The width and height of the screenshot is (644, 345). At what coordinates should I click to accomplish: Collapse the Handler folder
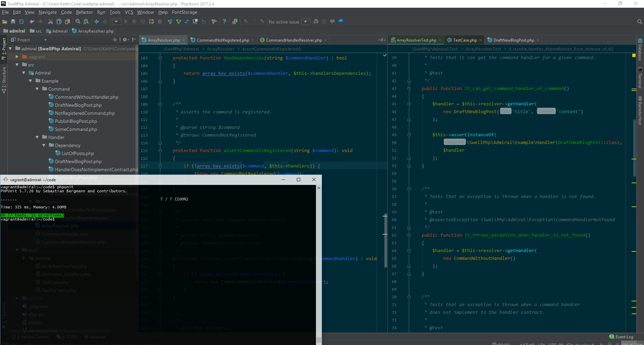[x=37, y=137]
